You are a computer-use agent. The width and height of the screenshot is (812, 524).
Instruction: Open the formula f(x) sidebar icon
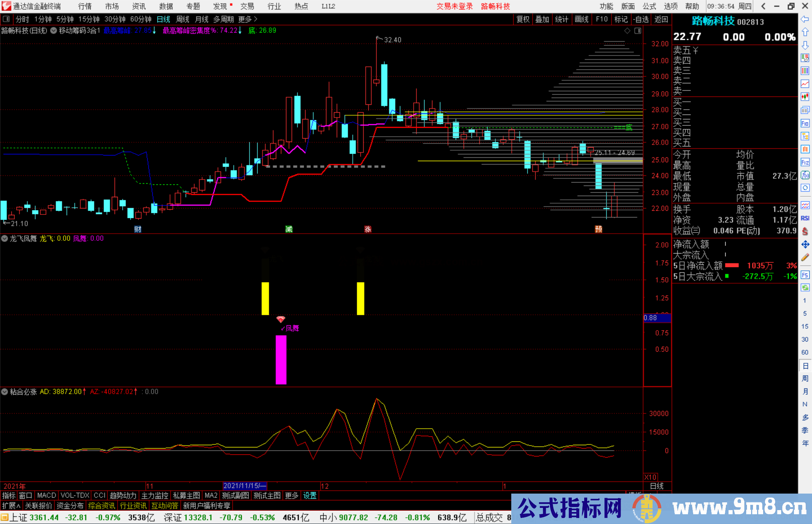[x=805, y=175]
